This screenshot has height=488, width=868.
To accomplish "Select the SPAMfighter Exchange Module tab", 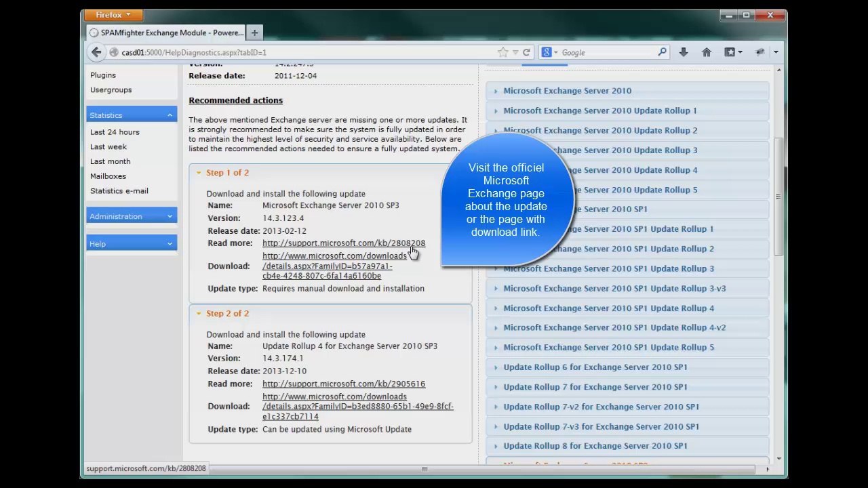I will (x=166, y=33).
